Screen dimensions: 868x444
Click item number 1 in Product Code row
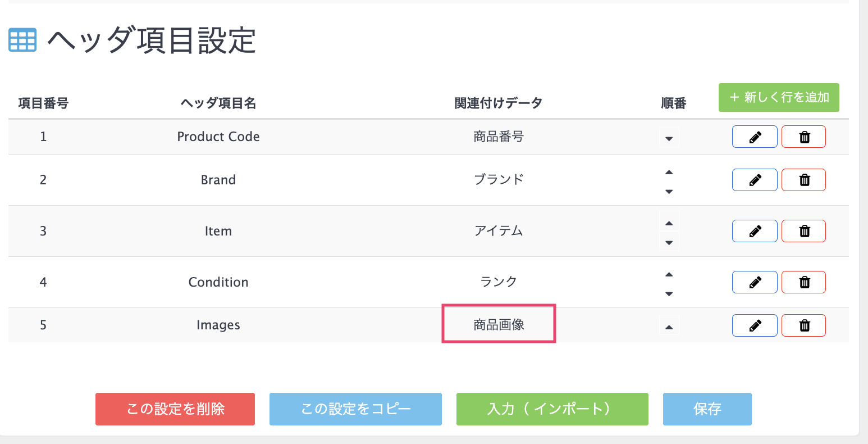[x=43, y=137]
